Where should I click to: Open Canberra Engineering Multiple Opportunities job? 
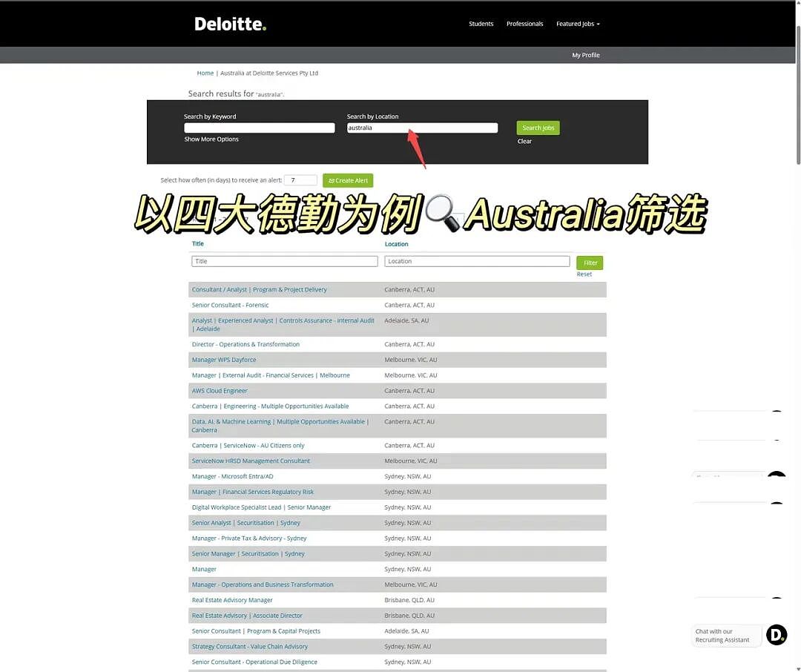click(x=270, y=406)
